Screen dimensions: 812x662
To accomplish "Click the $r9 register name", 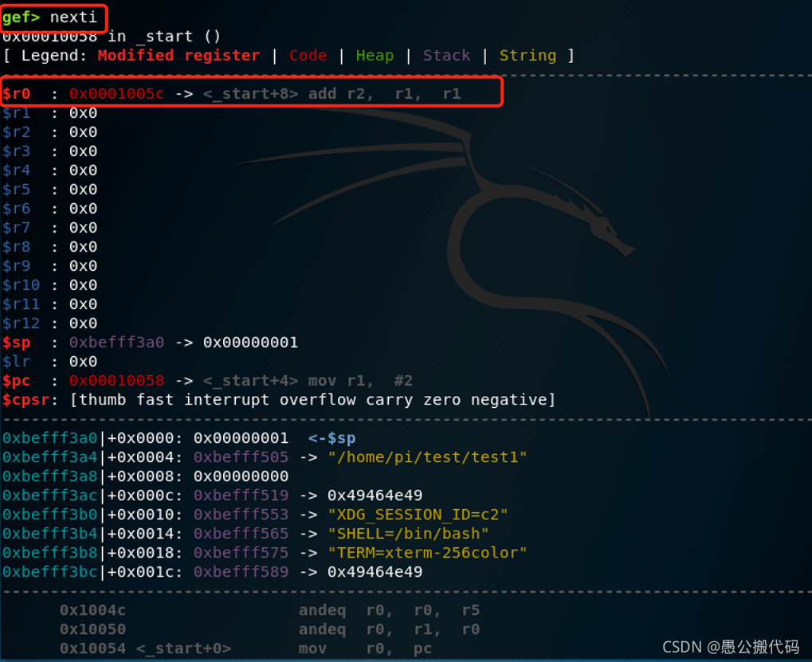I will pos(17,266).
